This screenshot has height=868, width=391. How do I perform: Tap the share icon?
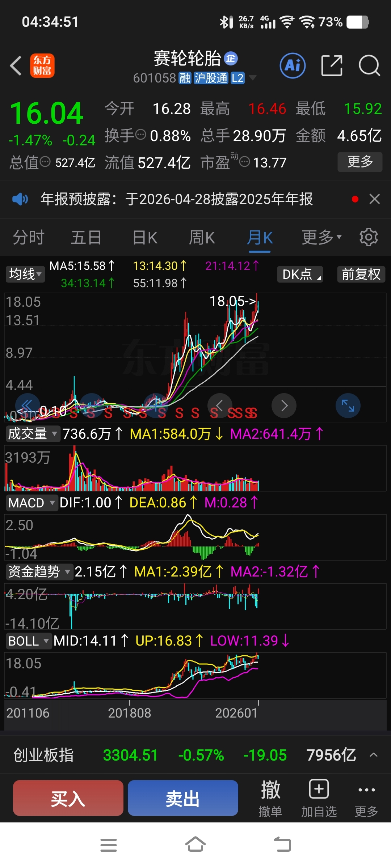332,66
